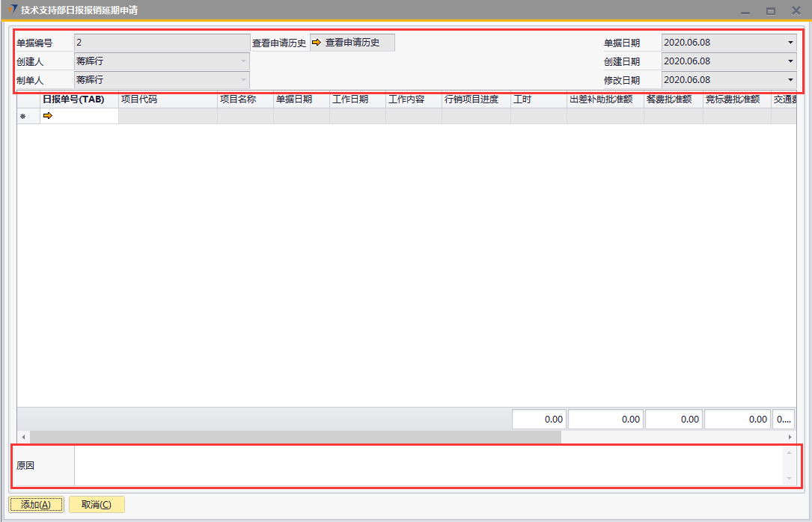Minimize the application window
812x522 pixels.
pyautogui.click(x=745, y=10)
